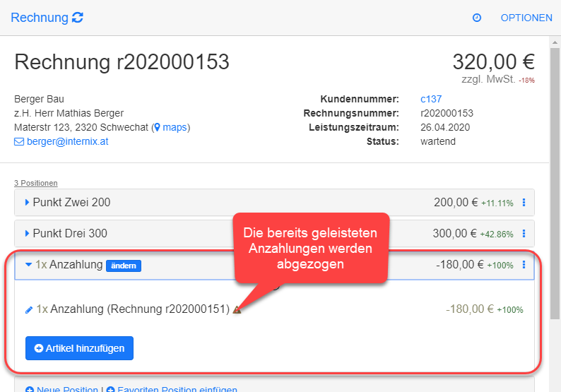Click the Rechnungsnummer value r202000153
The image size is (561, 392).
[447, 114]
